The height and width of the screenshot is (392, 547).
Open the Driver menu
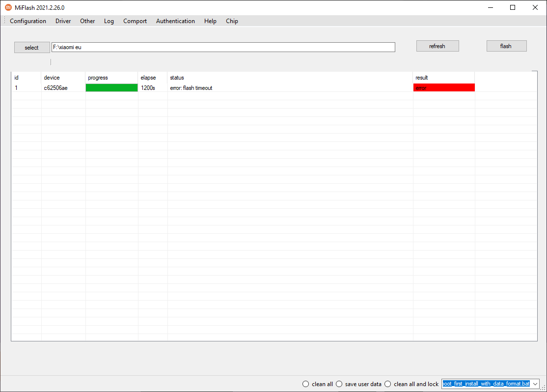63,21
